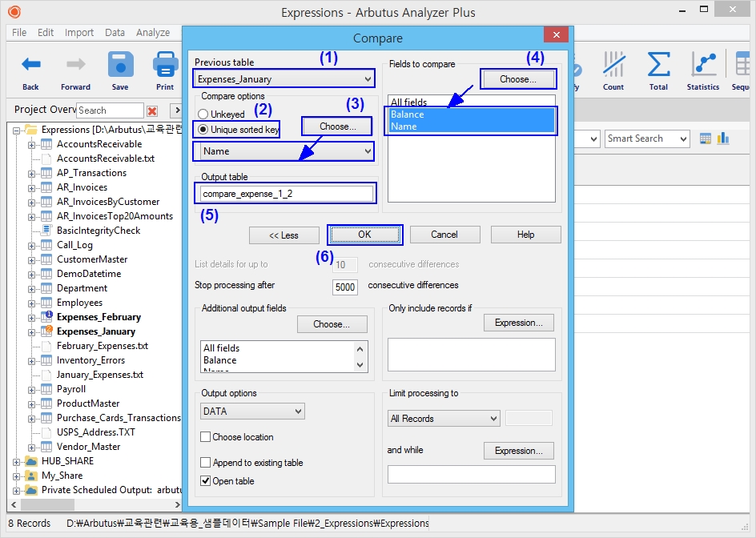Click the Count toolbar icon

tap(613, 65)
